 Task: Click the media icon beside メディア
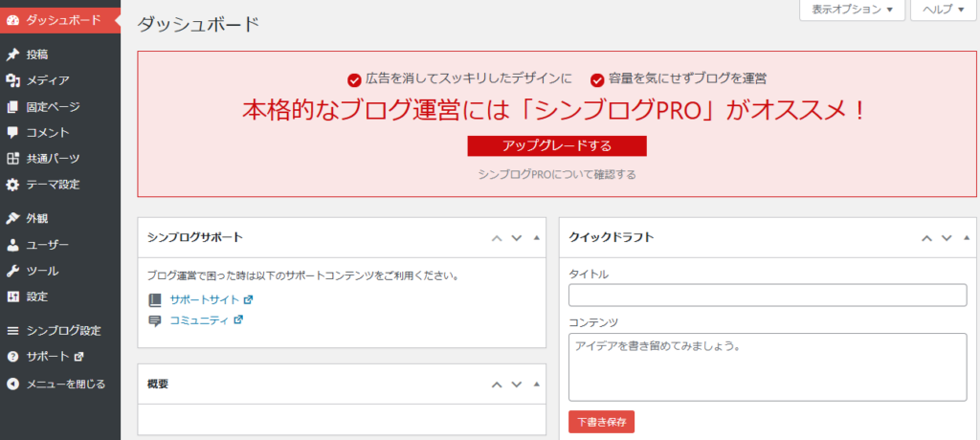(x=12, y=80)
